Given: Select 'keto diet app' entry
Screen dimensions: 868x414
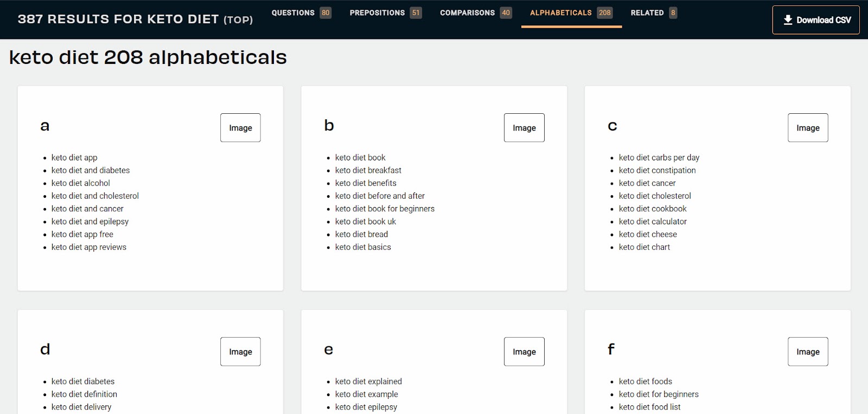Looking at the screenshot, I should [74, 158].
